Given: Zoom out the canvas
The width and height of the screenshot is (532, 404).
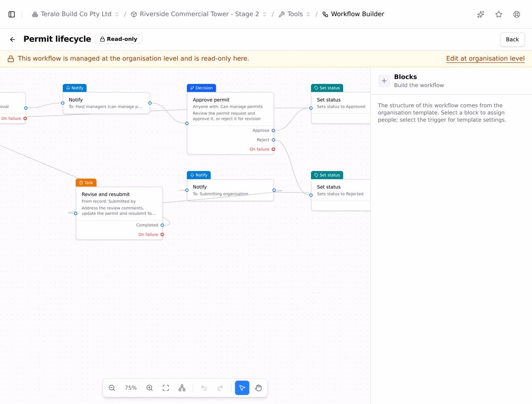Looking at the screenshot, I should [x=112, y=388].
